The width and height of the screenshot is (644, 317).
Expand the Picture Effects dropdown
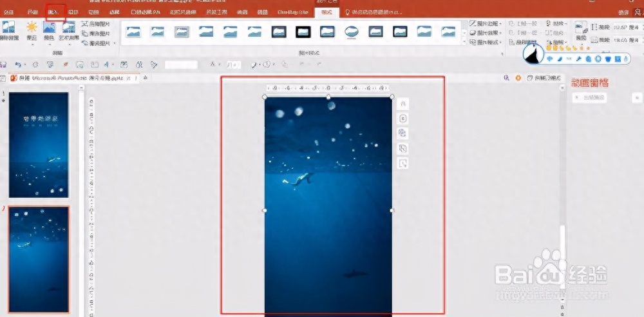point(485,33)
